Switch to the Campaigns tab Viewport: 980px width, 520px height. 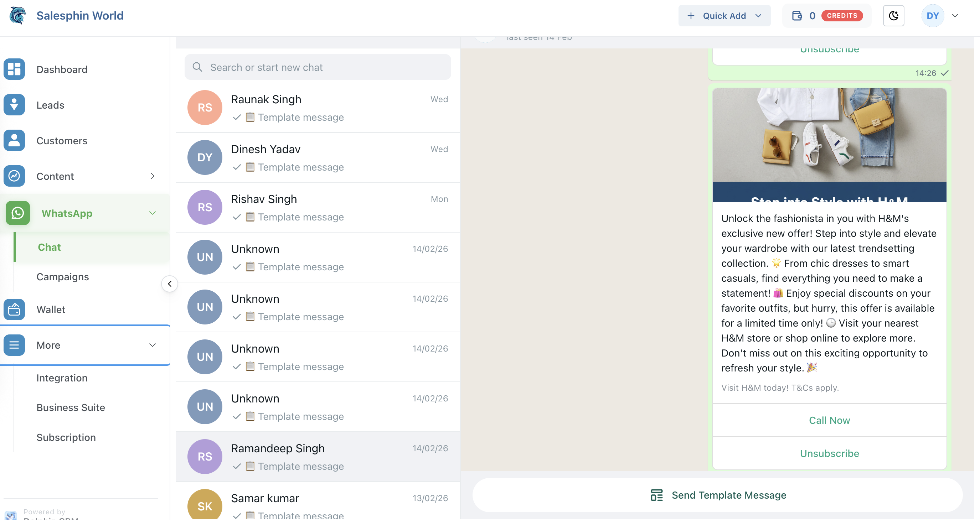pyautogui.click(x=63, y=277)
